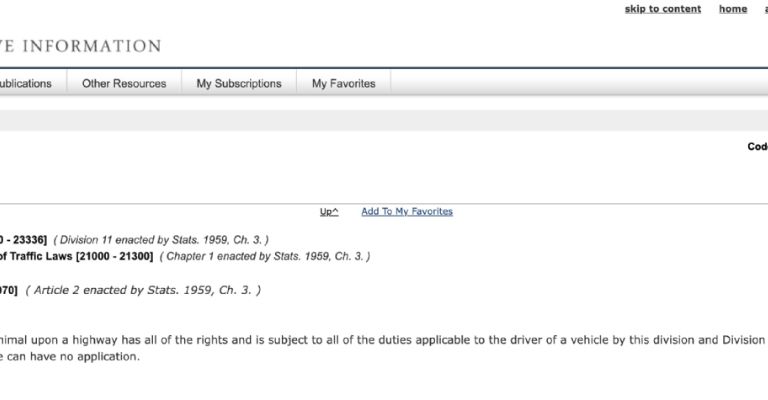Click the Up^ navigation link
The height and width of the screenshot is (400, 768).
pos(329,211)
